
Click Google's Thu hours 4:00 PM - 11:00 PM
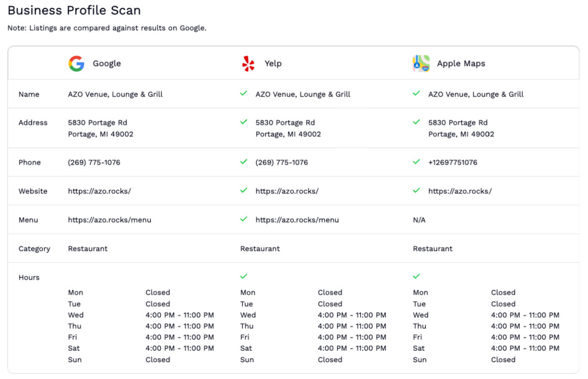pos(180,326)
